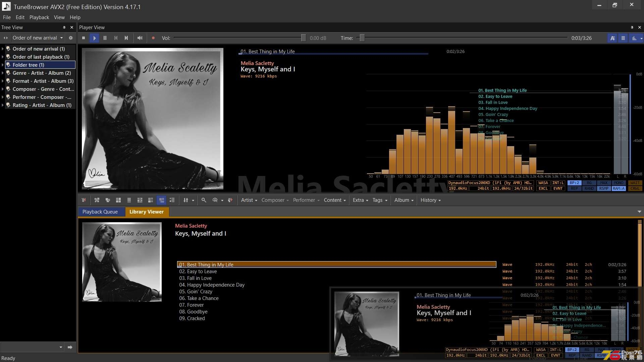
Task: Open the sort order dropdown arrow
Action: coord(193,200)
